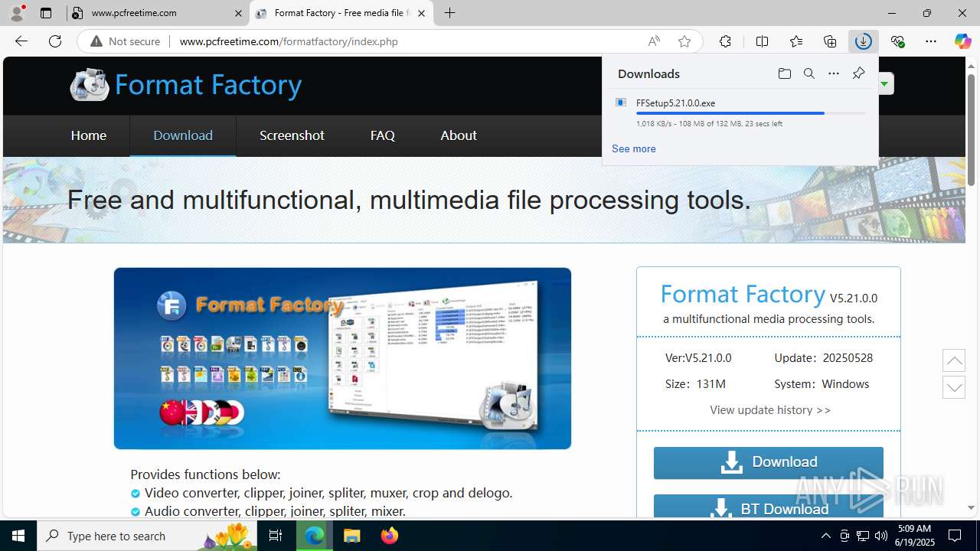
Task: Click the Format Factory site logo
Action: pyautogui.click(x=186, y=85)
